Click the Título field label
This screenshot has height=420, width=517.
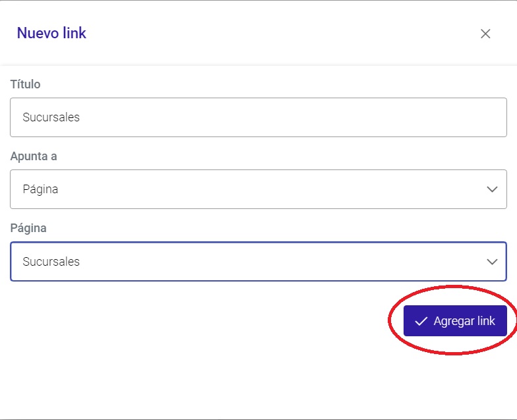pyautogui.click(x=25, y=84)
